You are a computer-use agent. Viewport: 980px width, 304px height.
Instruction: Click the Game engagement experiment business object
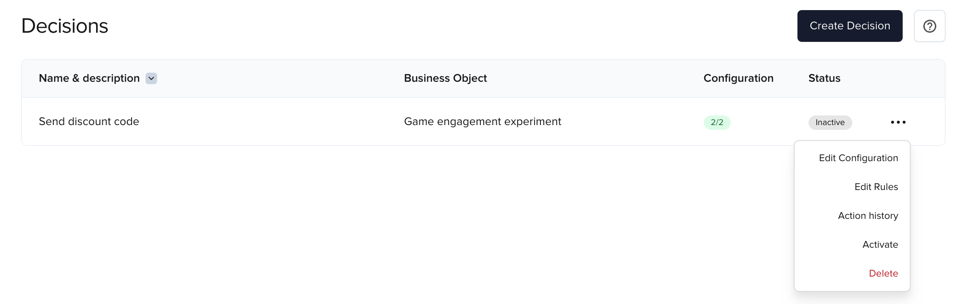[482, 121]
